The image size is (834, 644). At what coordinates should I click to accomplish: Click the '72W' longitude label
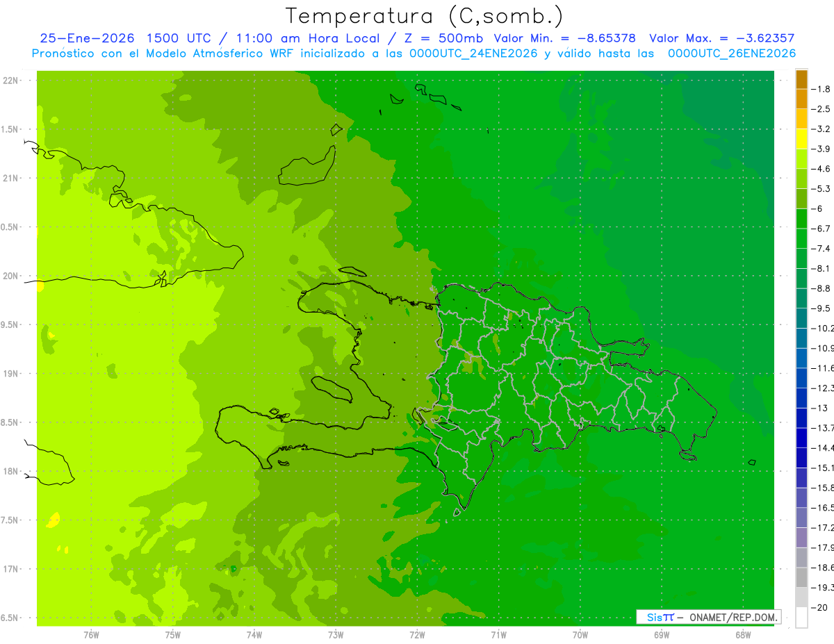coord(417,635)
